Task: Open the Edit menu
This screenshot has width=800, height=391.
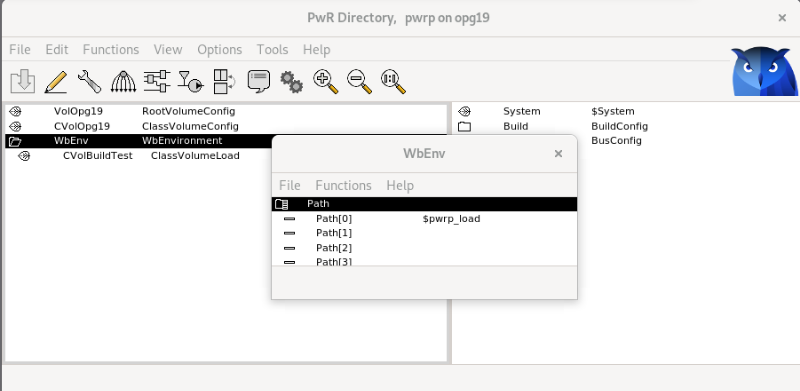Action: point(57,50)
